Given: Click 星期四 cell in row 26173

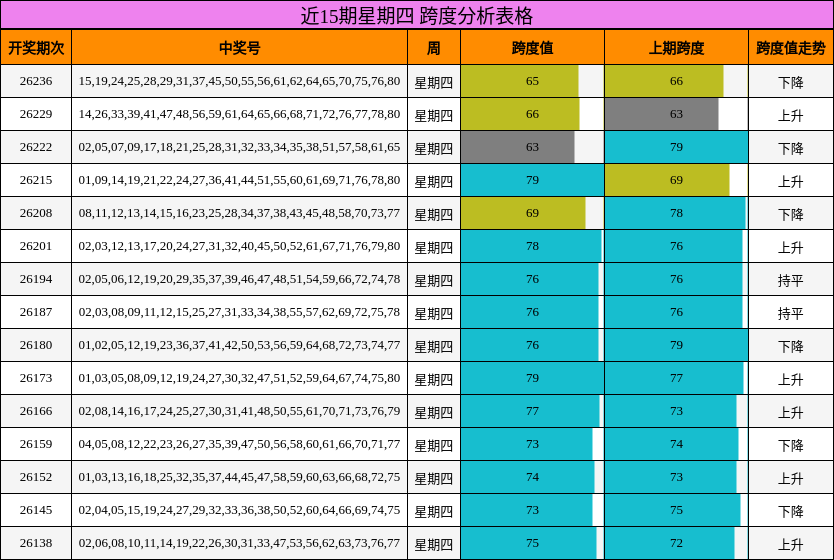Looking at the screenshot, I should click(x=434, y=379).
